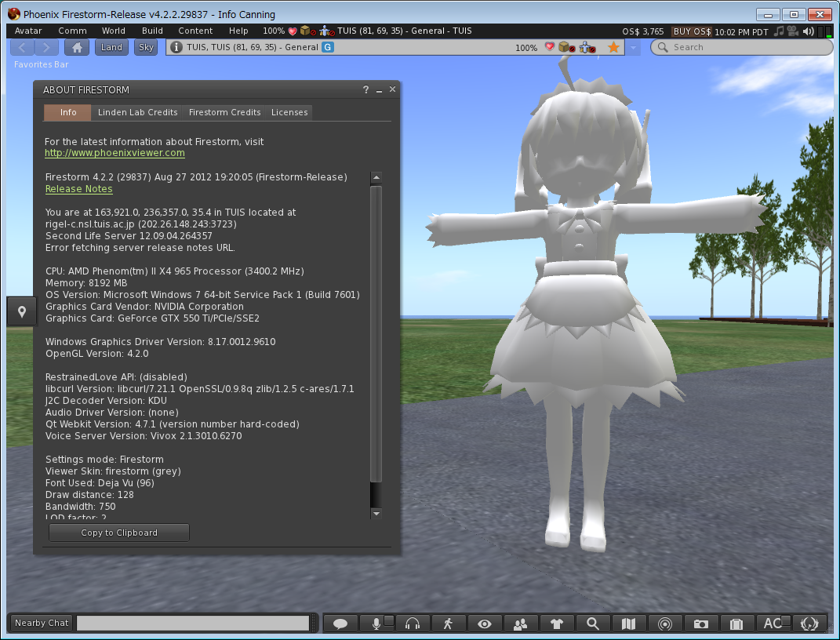Click the forward navigation arrow
This screenshot has height=640, width=840.
pyautogui.click(x=46, y=47)
